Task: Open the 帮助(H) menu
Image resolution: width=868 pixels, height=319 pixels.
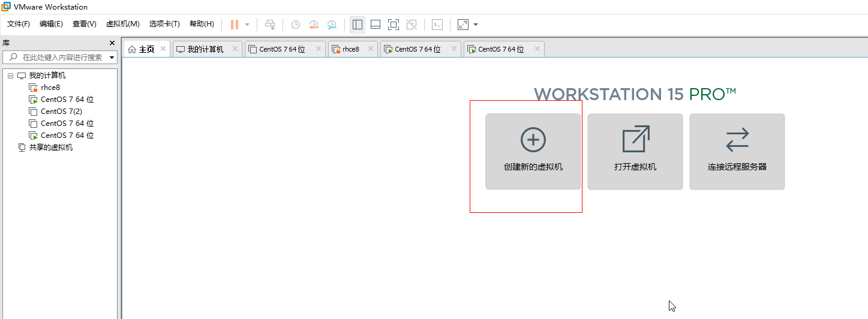Action: coord(202,24)
